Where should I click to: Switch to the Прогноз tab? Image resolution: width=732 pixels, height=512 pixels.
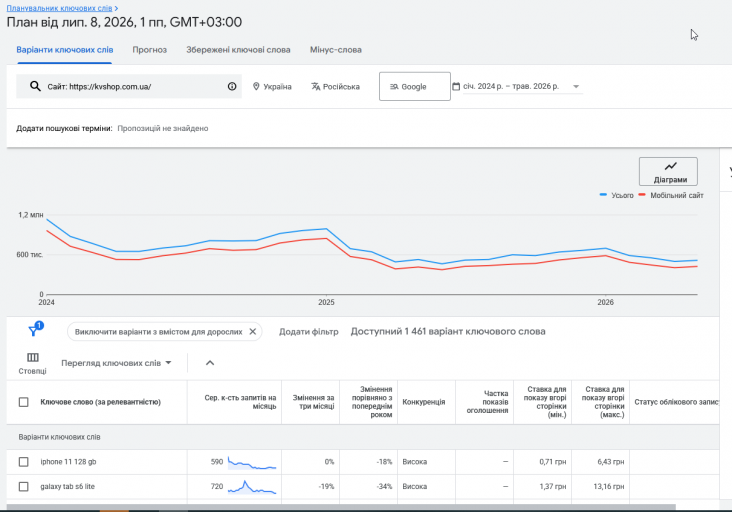(x=149, y=50)
